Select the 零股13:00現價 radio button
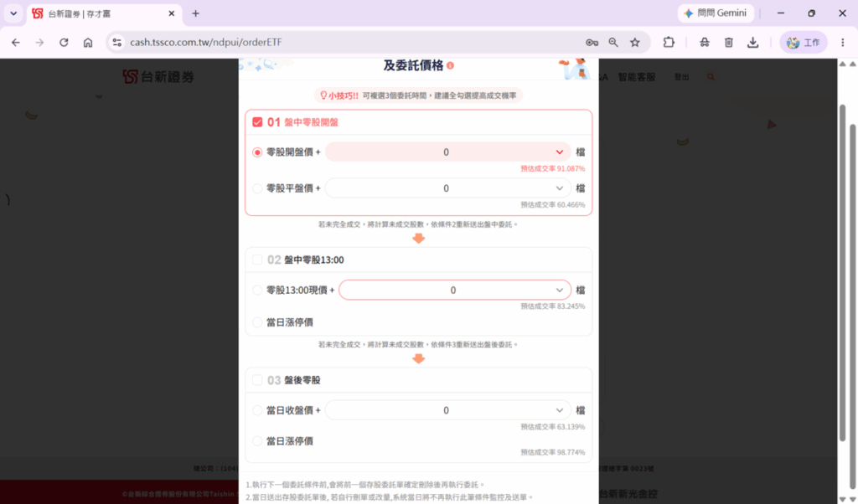Screen dimensions: 858x504 click(257, 291)
